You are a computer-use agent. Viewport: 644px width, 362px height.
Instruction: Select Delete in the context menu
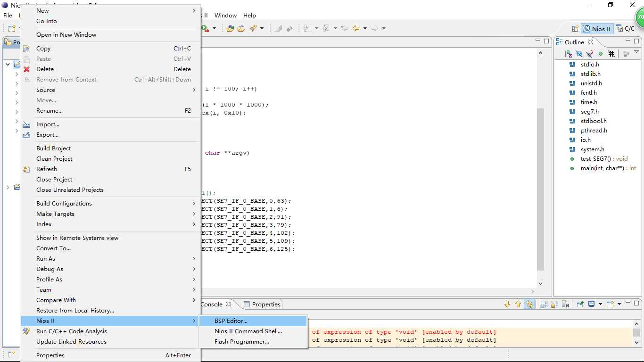click(x=110, y=69)
